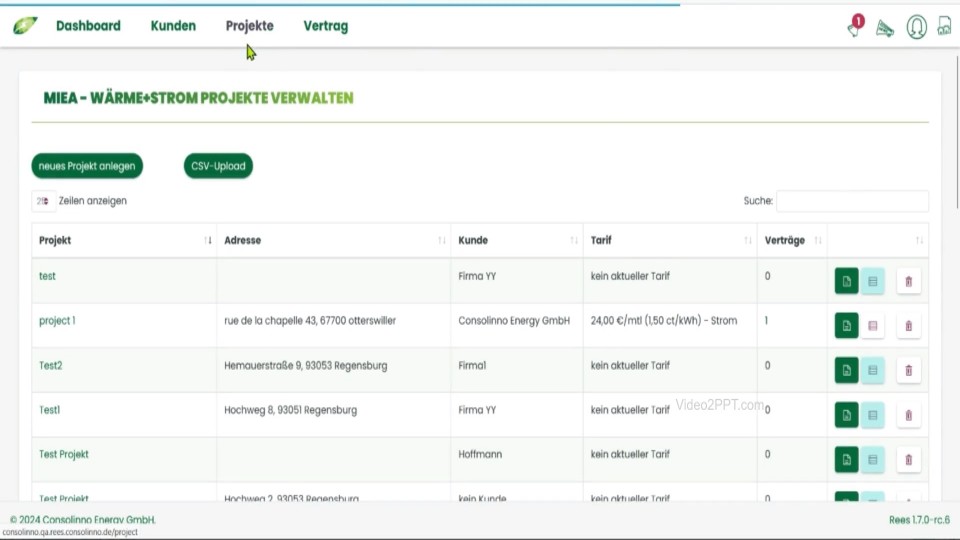Click trash icon in the Test1 row
This screenshot has width=960, height=540.
click(x=908, y=415)
